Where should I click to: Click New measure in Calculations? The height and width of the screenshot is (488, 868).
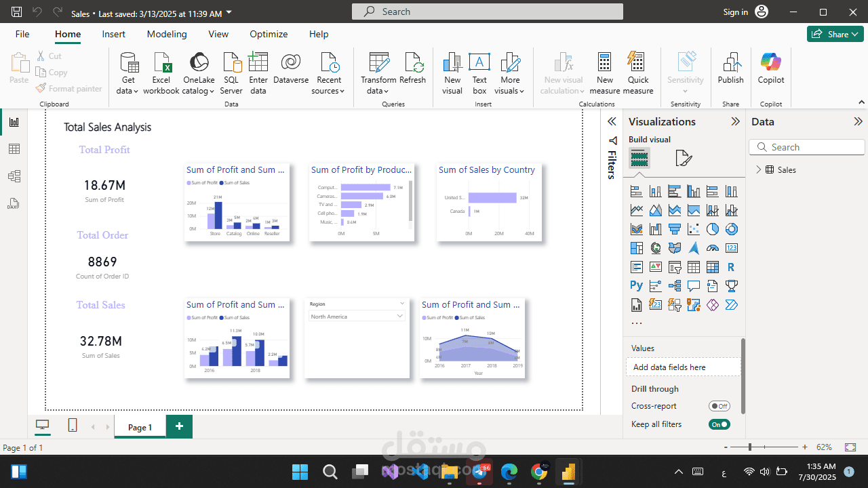pos(605,73)
